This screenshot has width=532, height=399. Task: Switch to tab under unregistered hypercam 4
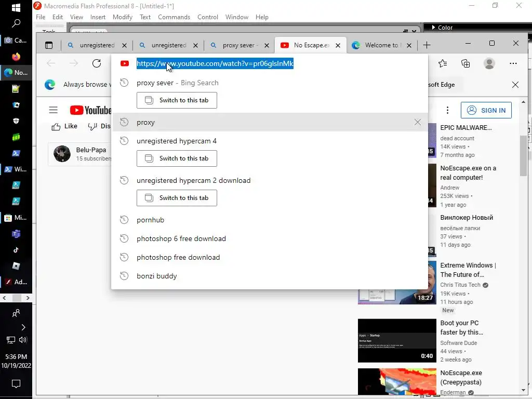point(177,158)
